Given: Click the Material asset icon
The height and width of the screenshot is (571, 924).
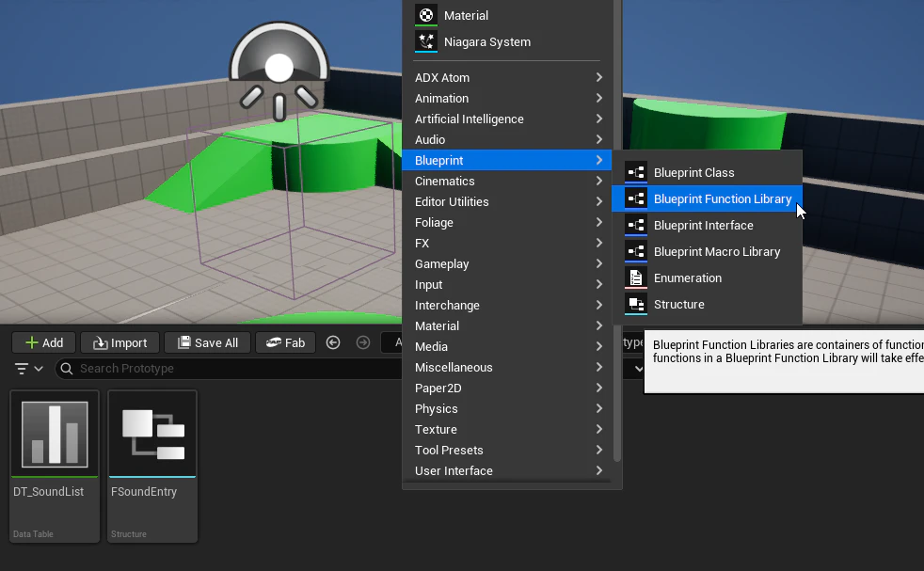Looking at the screenshot, I should point(426,15).
